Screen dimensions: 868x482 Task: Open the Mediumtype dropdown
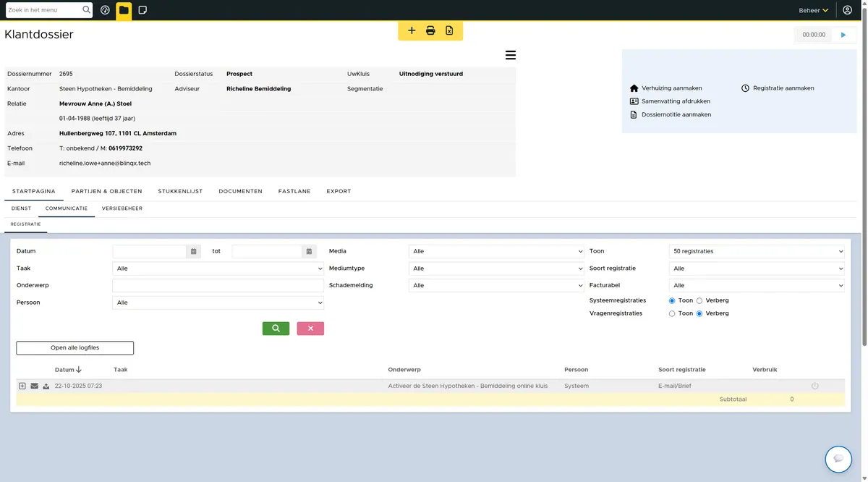[x=496, y=269]
